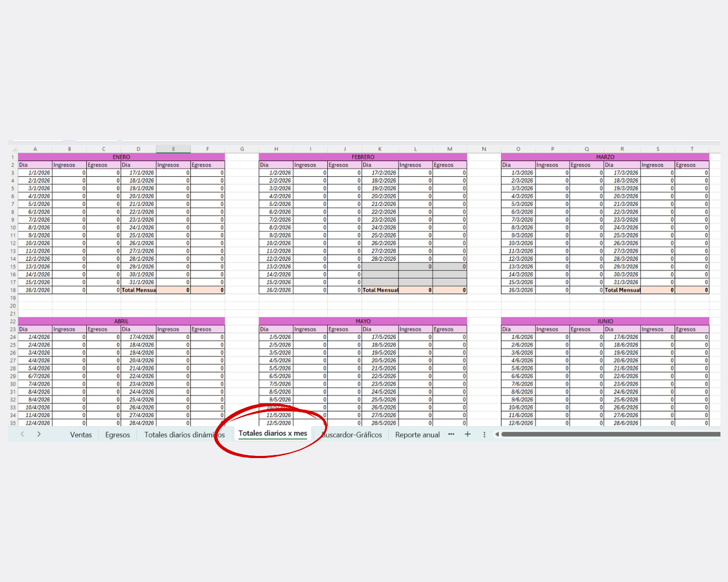Click the JUNIO month header cell
728x582 pixels.
click(x=605, y=321)
